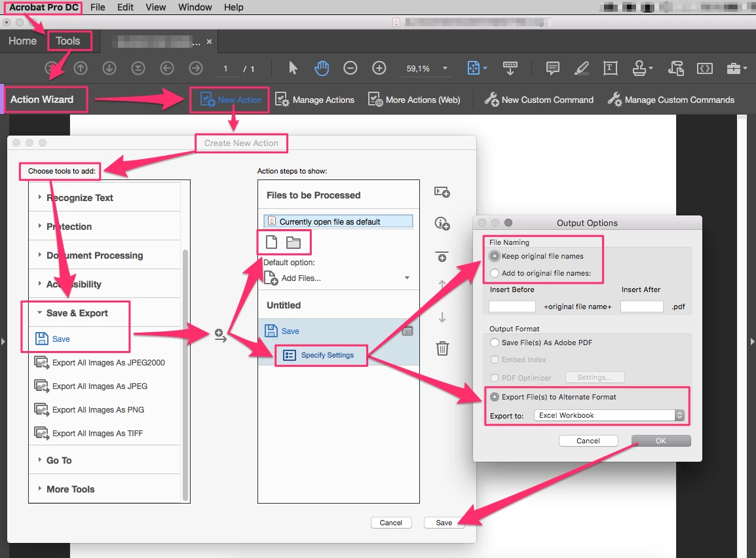Viewport: 756px width, 558px height.
Task: Go to previous page up arrow
Action: tap(81, 68)
